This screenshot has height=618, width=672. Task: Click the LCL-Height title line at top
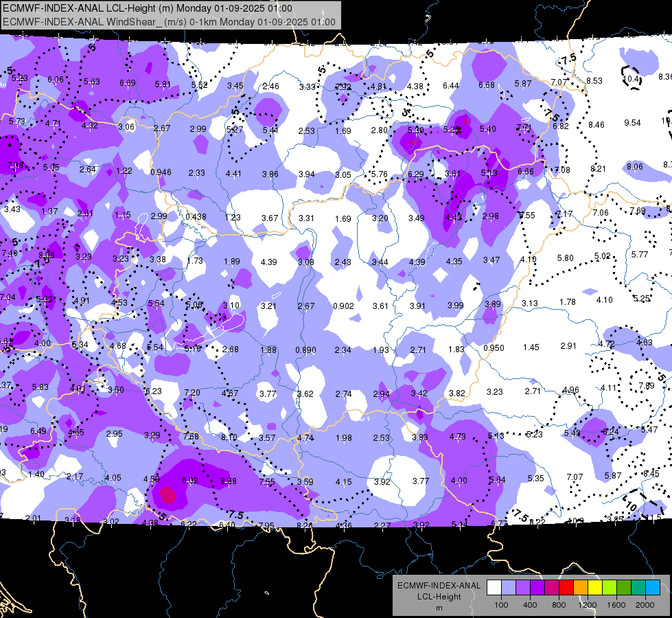tap(148, 8)
